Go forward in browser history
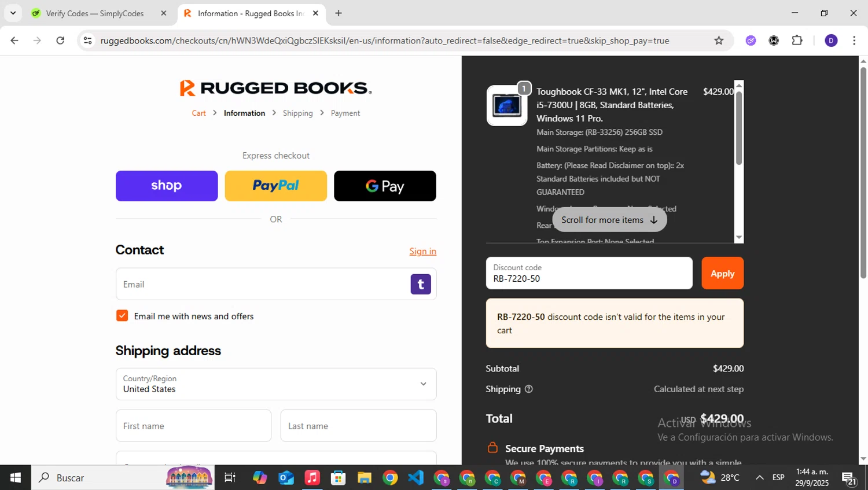This screenshot has height=490, width=868. click(37, 40)
